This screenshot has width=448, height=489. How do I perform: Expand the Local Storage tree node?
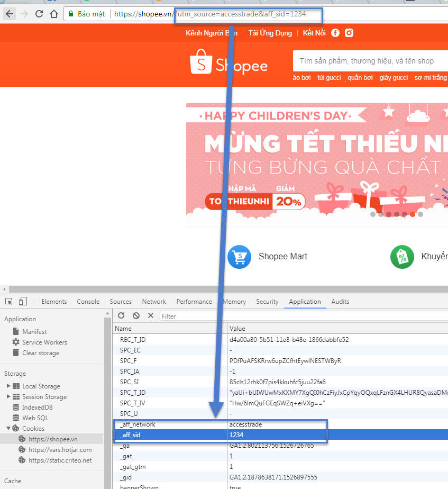point(8,386)
